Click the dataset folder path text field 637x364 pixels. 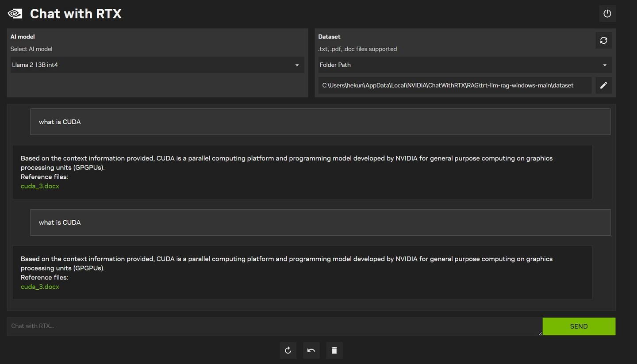pos(455,85)
